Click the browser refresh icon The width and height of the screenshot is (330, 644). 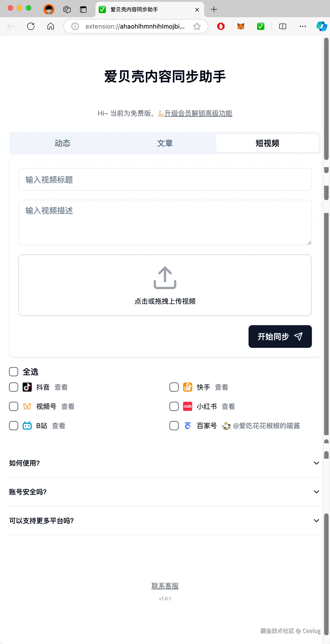pyautogui.click(x=31, y=26)
